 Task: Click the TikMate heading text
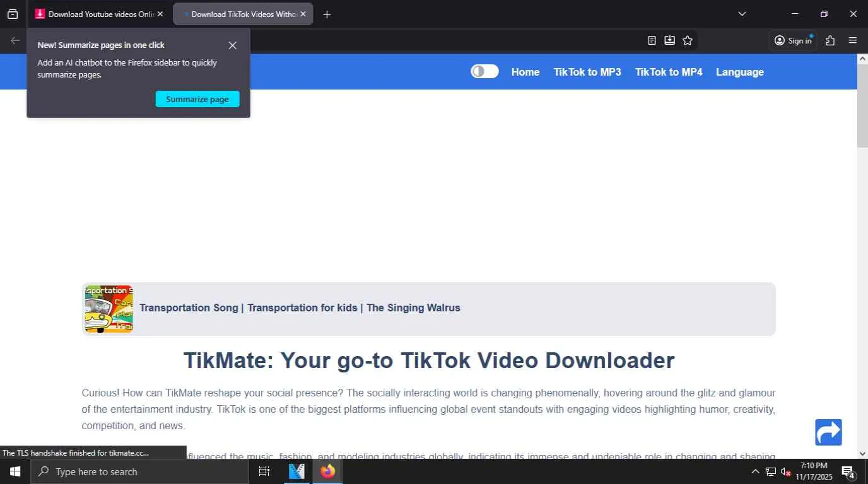pos(429,360)
